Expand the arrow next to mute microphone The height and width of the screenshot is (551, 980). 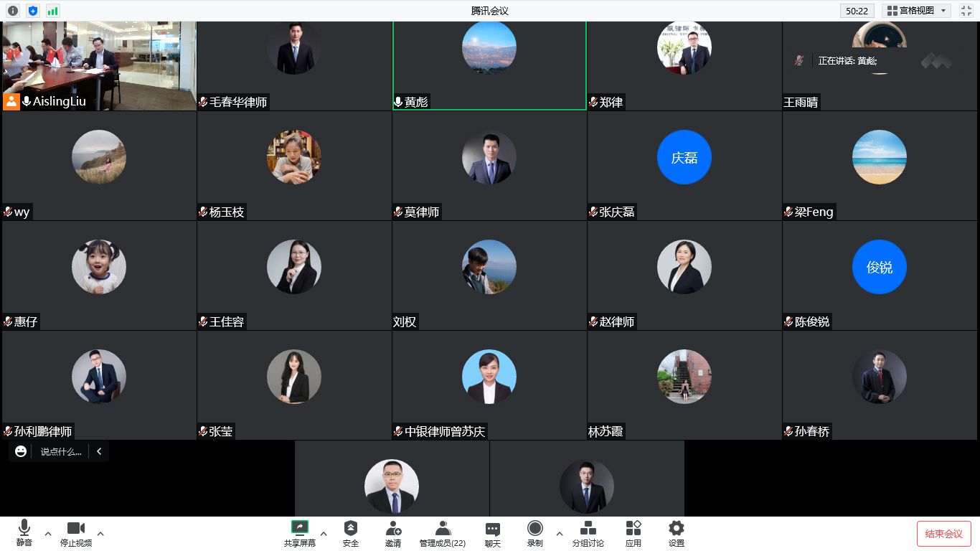click(48, 533)
